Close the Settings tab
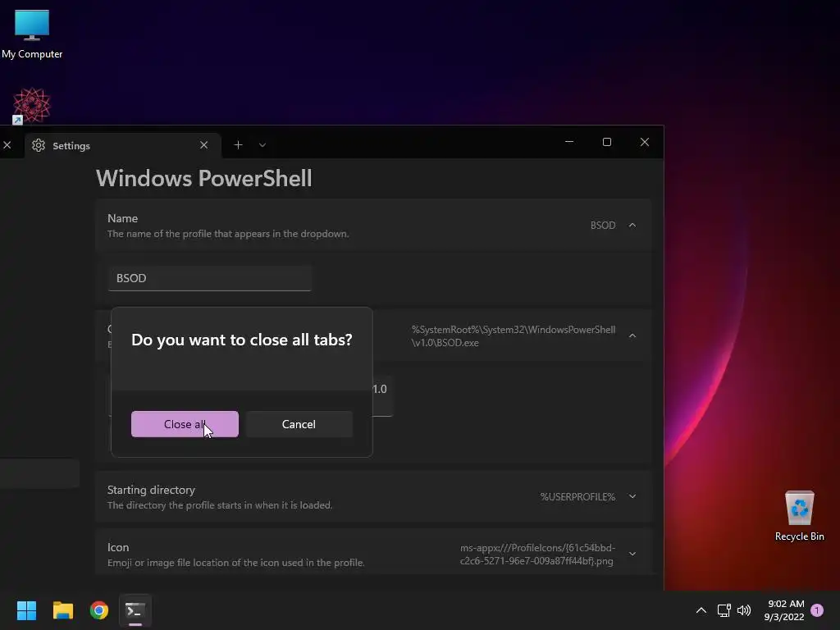The height and width of the screenshot is (630, 840). 203,145
